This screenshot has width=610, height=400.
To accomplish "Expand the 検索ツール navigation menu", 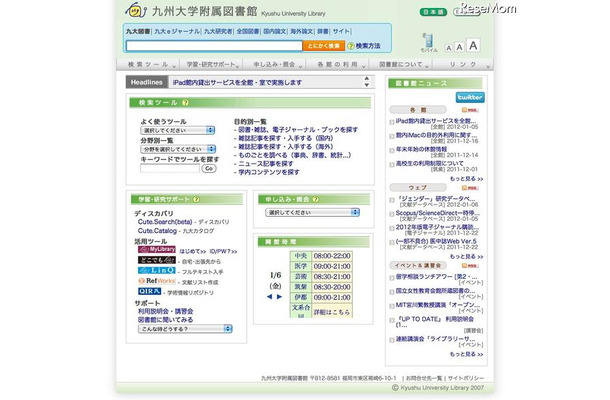I will [148, 65].
